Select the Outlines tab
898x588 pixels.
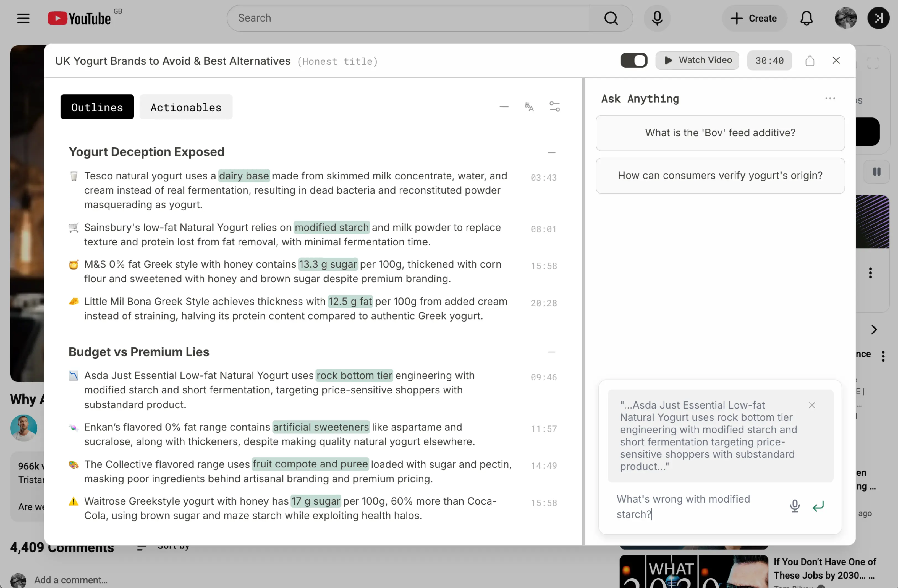(97, 107)
